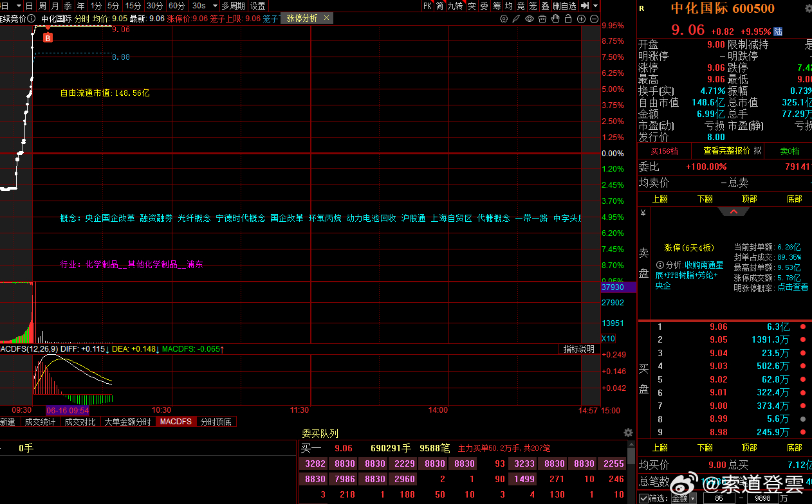This screenshot has width=812, height=504.
Task: Toggle the chart lock icon
Action: click(568, 19)
